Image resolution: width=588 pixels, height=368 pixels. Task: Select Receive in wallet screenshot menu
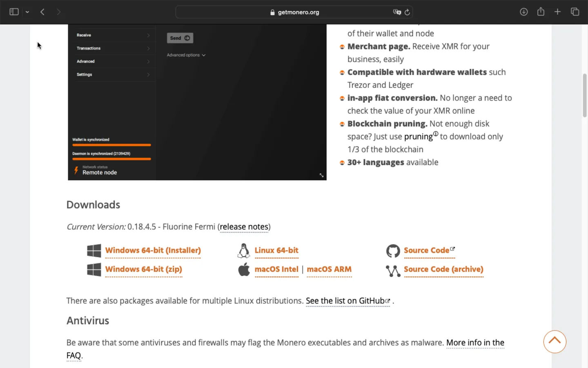click(x=113, y=35)
